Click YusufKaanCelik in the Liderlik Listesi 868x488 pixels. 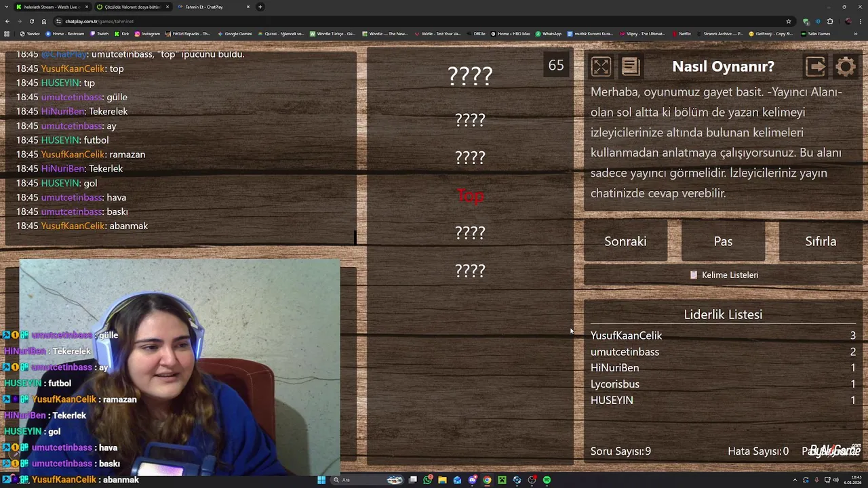tap(626, 335)
